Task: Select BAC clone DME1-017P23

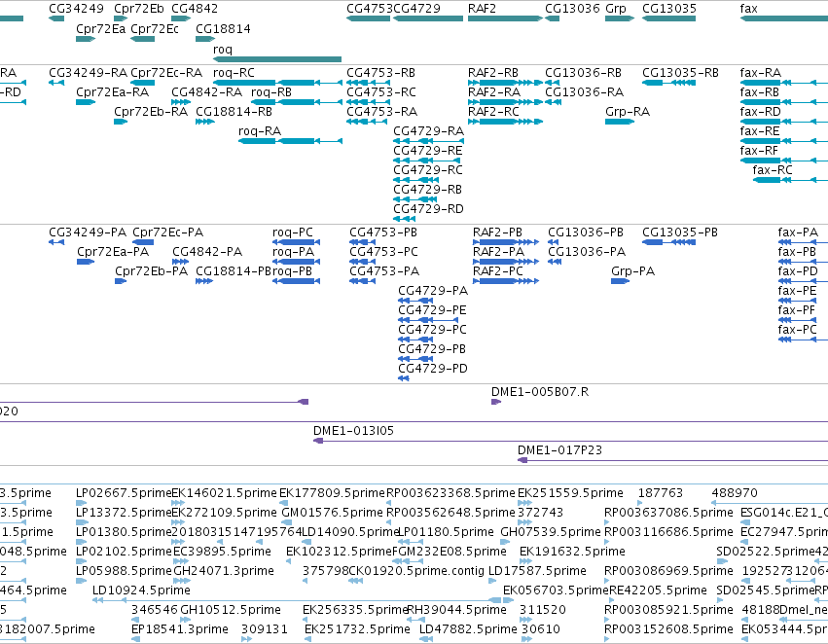Action: (672, 460)
